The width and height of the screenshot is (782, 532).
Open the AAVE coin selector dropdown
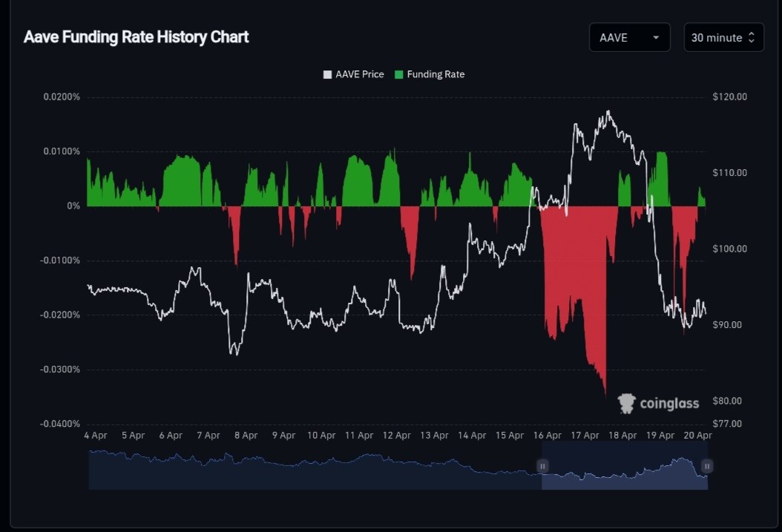[628, 37]
